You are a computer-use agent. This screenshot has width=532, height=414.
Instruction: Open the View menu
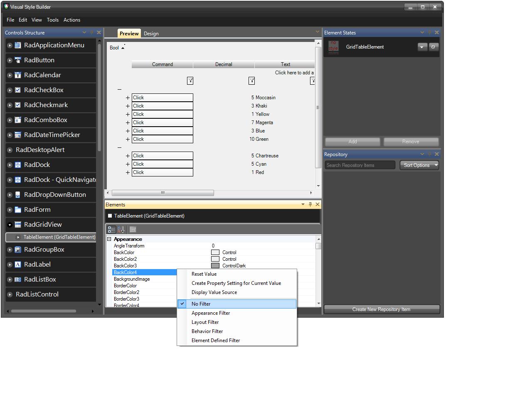tap(37, 20)
